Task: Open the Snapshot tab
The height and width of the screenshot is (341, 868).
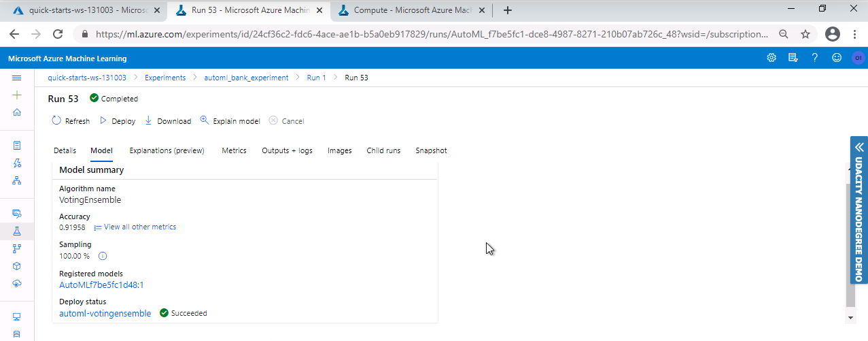Action: tap(431, 150)
